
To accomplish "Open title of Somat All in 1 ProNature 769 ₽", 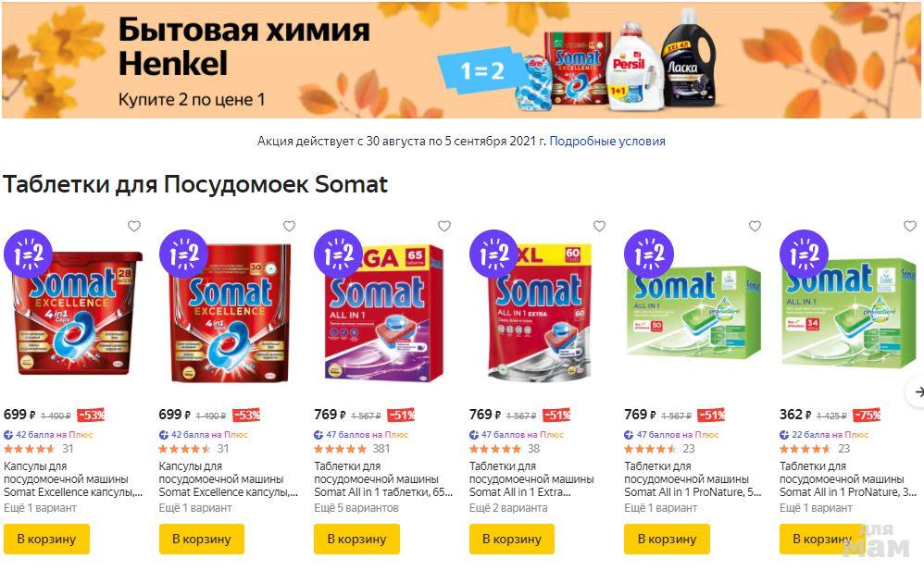I will pos(693,479).
